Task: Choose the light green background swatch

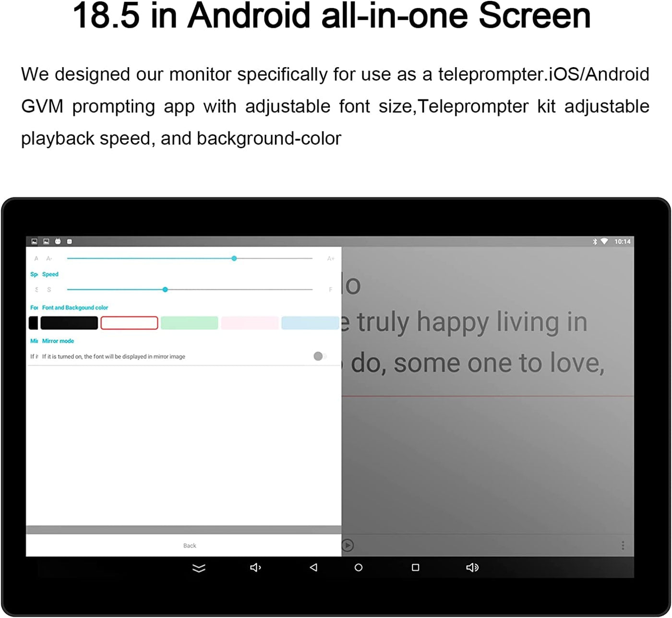Action: click(189, 323)
